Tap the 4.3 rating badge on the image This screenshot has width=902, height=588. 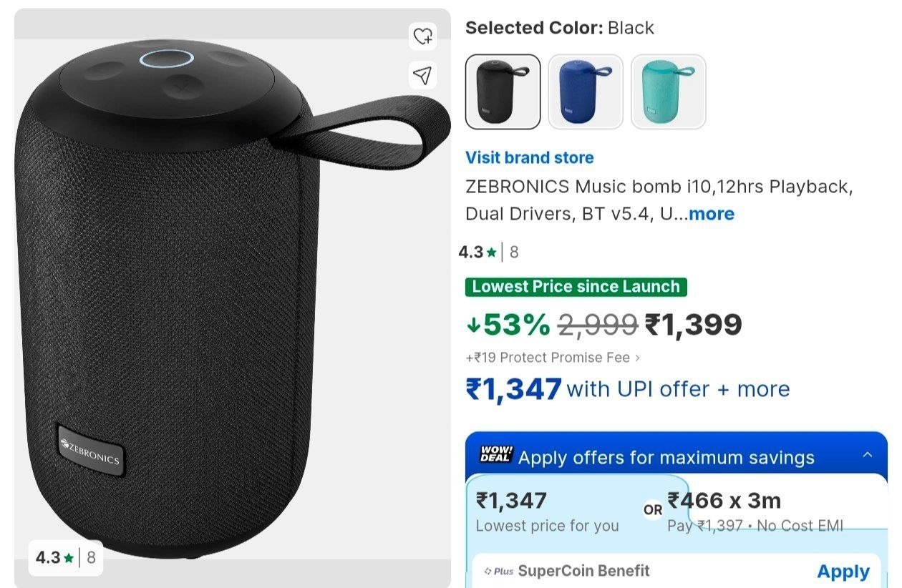(x=66, y=557)
